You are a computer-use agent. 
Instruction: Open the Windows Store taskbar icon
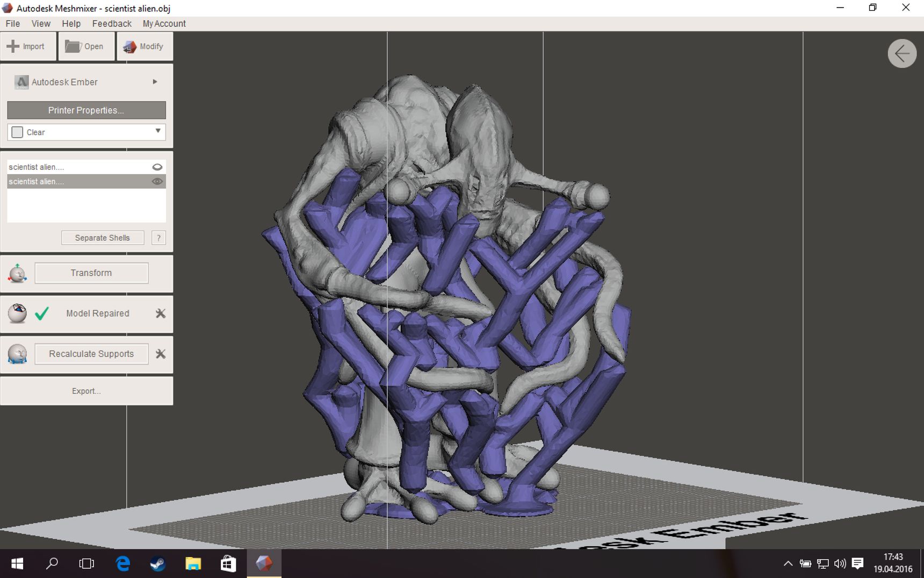[x=228, y=563]
